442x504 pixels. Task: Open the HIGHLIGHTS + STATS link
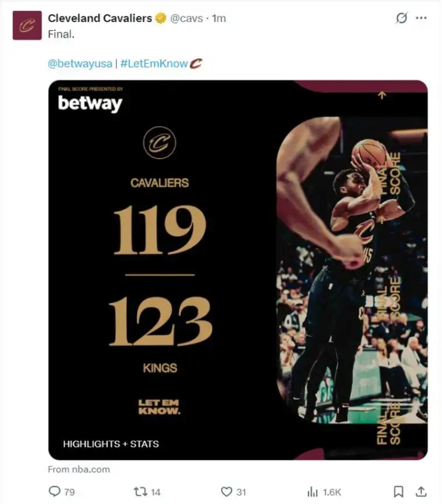pos(111,444)
